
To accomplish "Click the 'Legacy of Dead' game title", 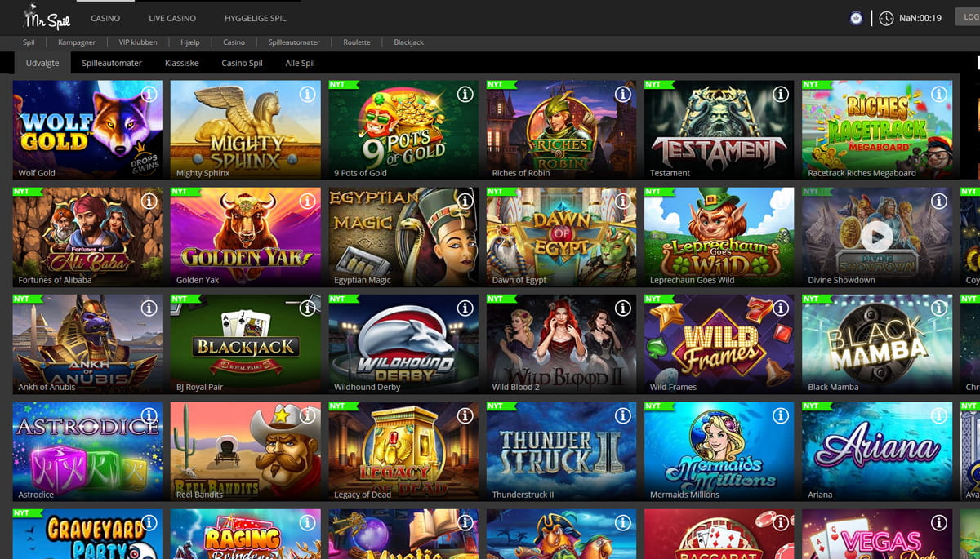I will pos(363,495).
